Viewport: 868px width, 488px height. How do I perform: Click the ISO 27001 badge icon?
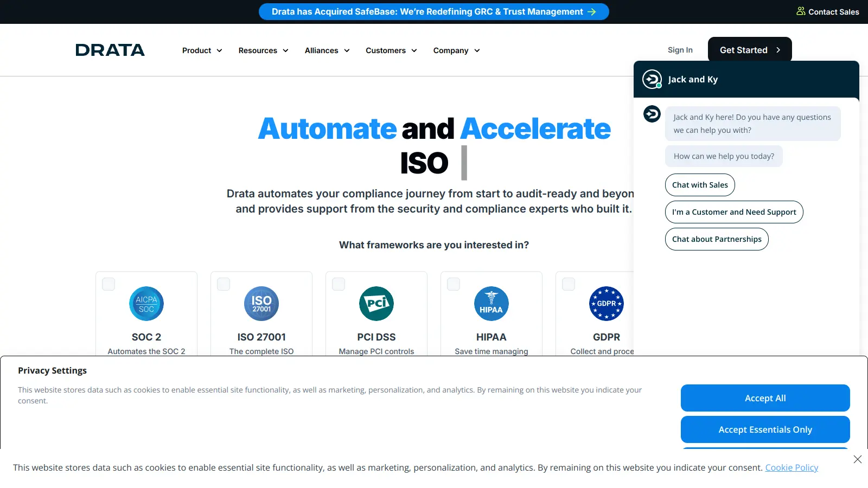pyautogui.click(x=261, y=304)
